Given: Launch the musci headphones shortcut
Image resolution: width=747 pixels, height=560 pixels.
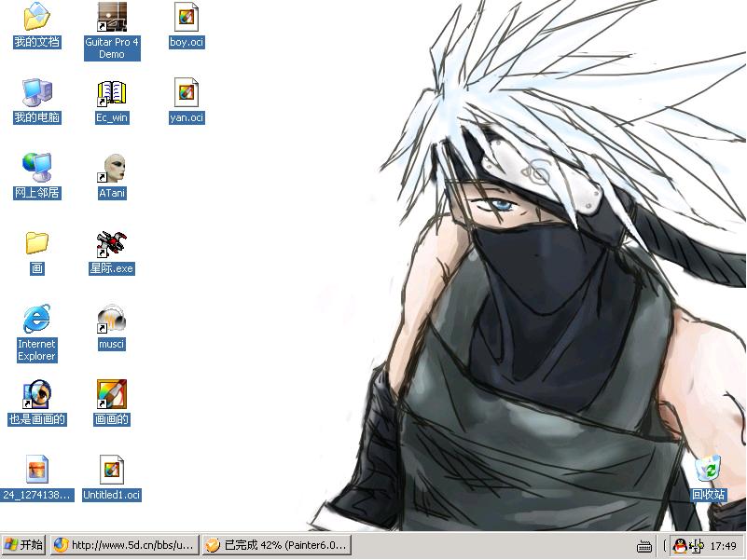Looking at the screenshot, I should pyautogui.click(x=112, y=319).
